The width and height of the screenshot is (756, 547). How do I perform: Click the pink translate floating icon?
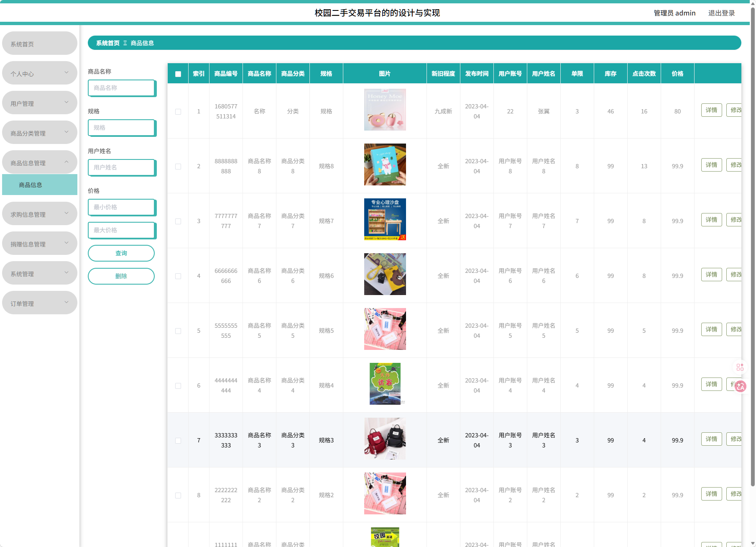point(740,386)
